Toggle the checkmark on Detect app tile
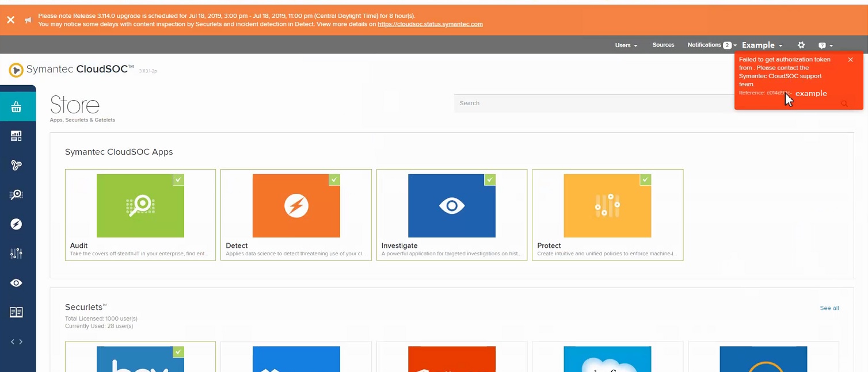 coord(334,180)
